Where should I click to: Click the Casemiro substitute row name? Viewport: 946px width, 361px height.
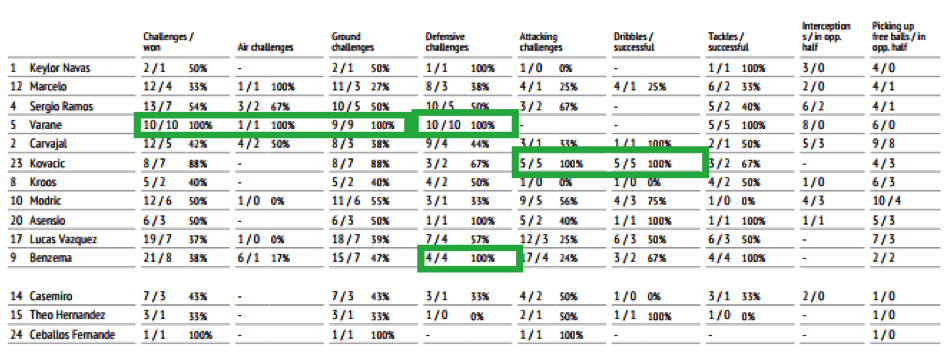(48, 296)
